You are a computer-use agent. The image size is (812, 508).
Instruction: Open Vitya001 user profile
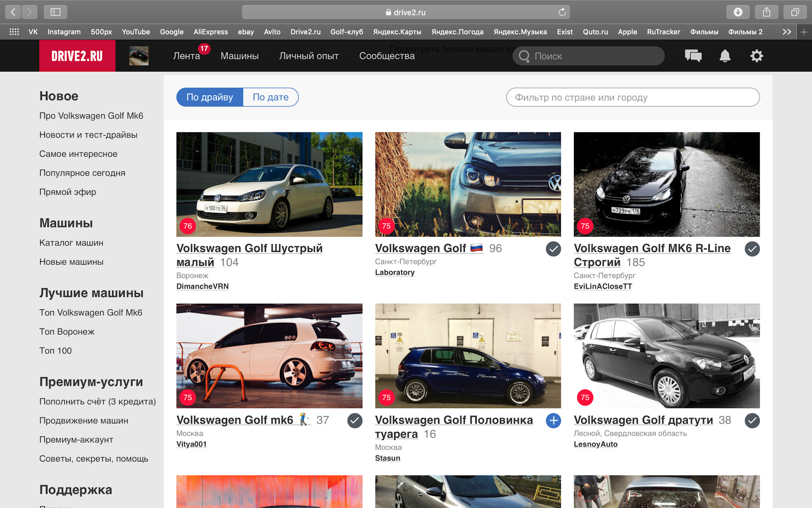point(192,444)
